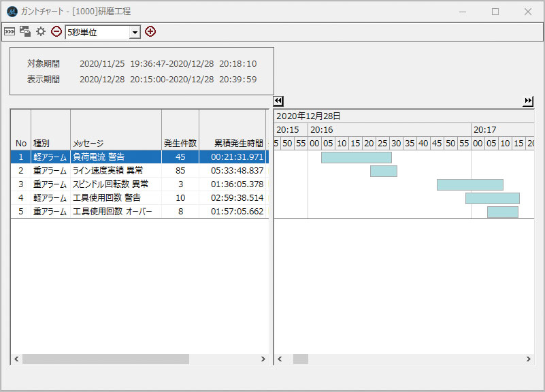Open settings with the gear icon
Screen dimensions: 545x392
click(41, 31)
